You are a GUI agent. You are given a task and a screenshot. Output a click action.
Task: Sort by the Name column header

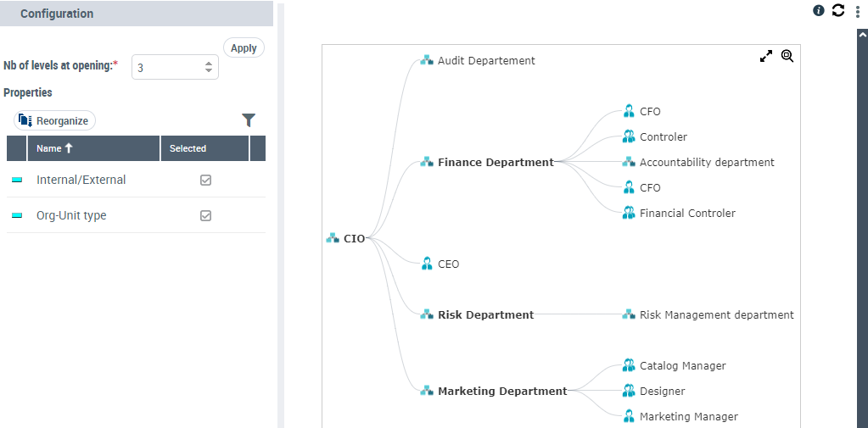point(54,148)
